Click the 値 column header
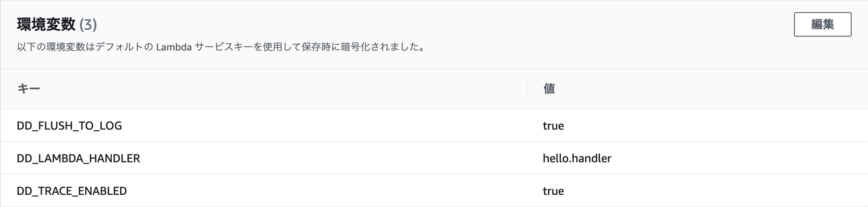868x207 pixels. pyautogui.click(x=549, y=89)
